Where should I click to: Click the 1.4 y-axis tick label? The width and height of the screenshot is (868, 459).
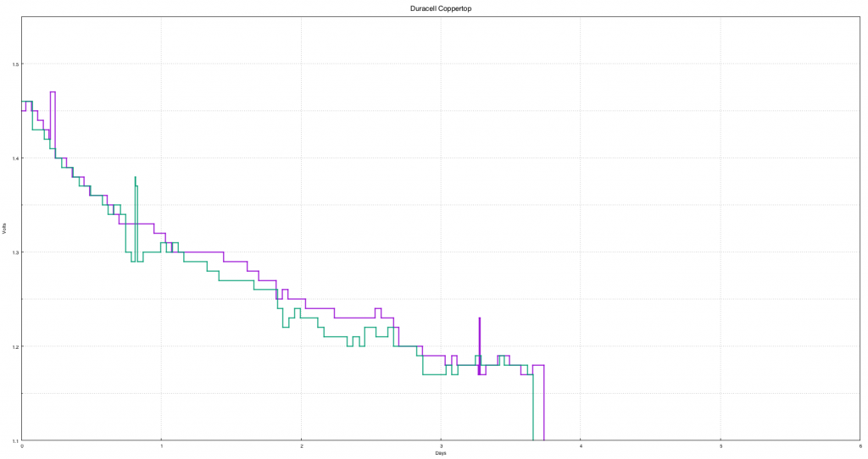coord(15,158)
